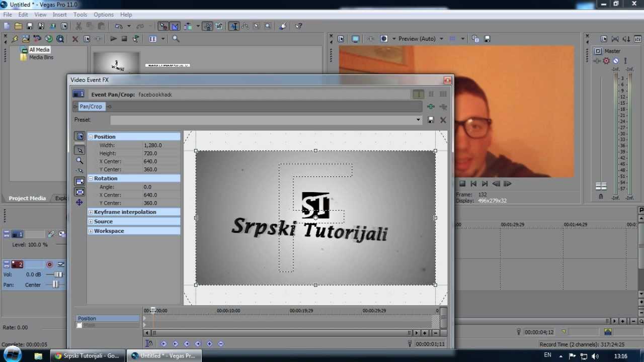Click the Move Freely crossed-arrows icon

(x=79, y=202)
